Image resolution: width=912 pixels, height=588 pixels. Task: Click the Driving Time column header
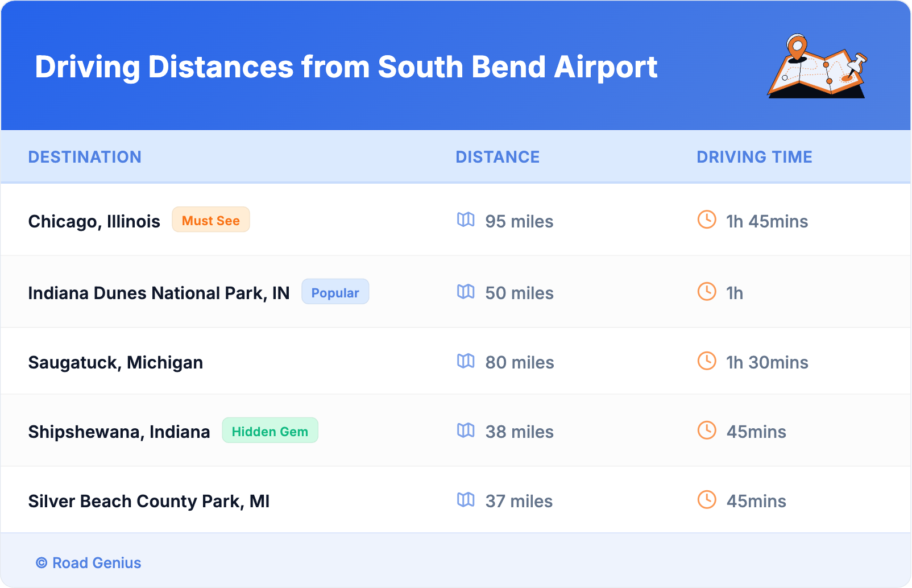click(x=754, y=157)
